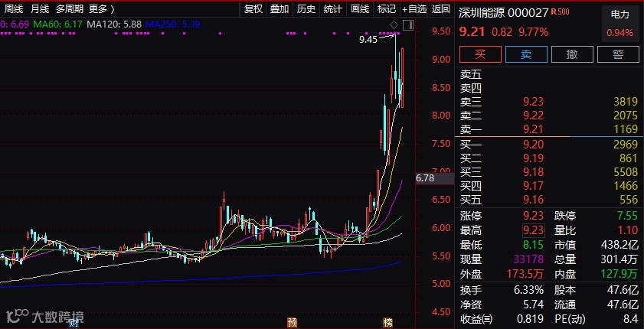The width and height of the screenshot is (644, 329).
Task: Click the 卖四 order row label
Action: pyautogui.click(x=471, y=88)
